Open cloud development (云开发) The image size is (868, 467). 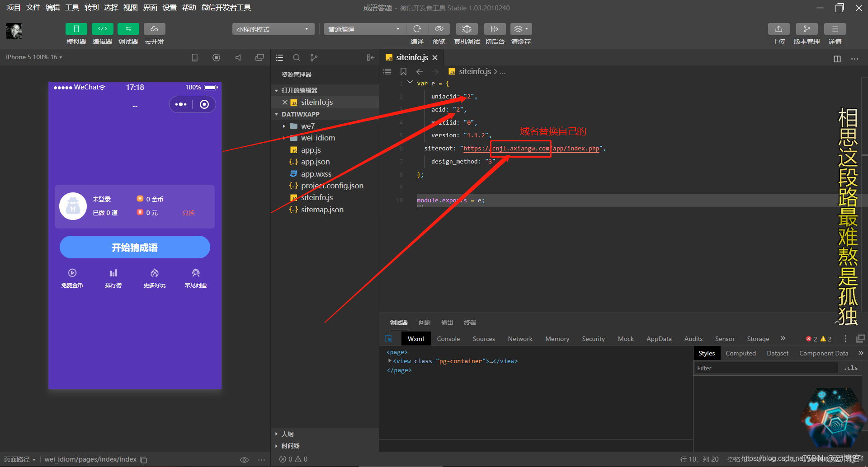(x=154, y=29)
